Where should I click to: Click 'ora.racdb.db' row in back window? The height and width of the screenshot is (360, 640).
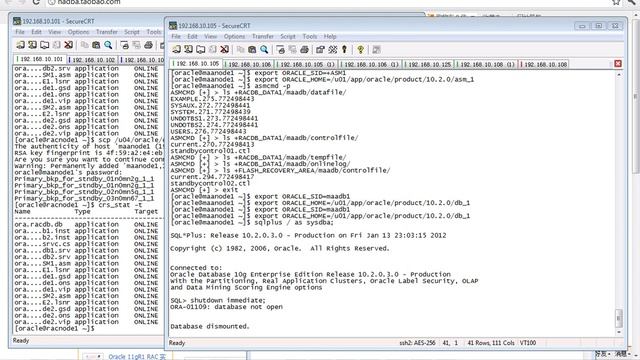pyautogui.click(x=86, y=224)
